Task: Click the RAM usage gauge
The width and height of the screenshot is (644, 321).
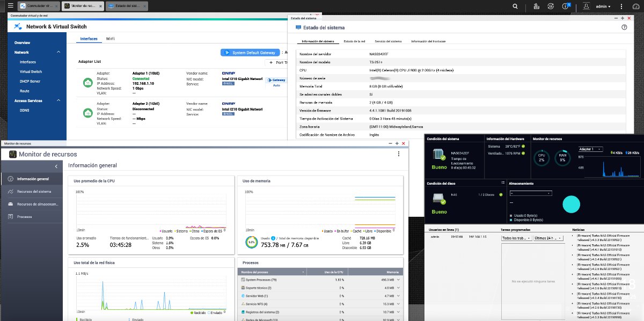Action: point(562,158)
